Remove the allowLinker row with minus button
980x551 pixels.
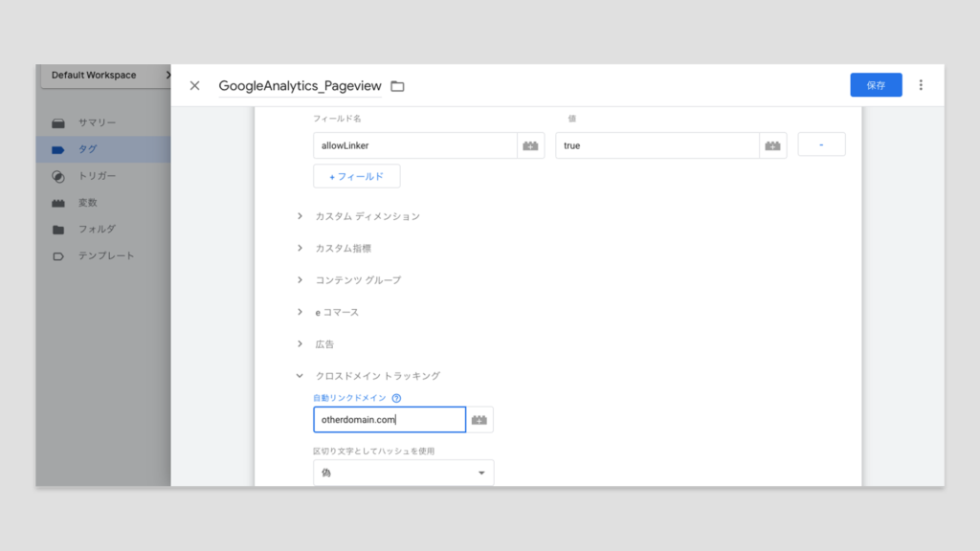coord(821,145)
